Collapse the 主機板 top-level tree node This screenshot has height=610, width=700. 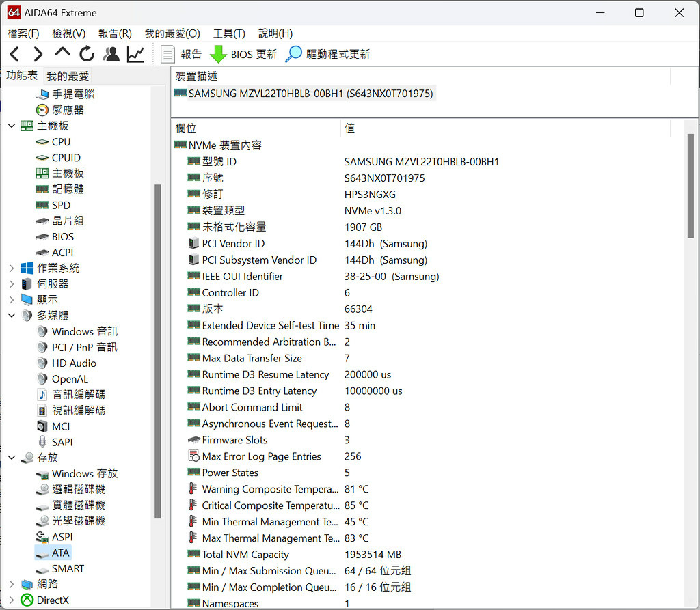point(12,126)
